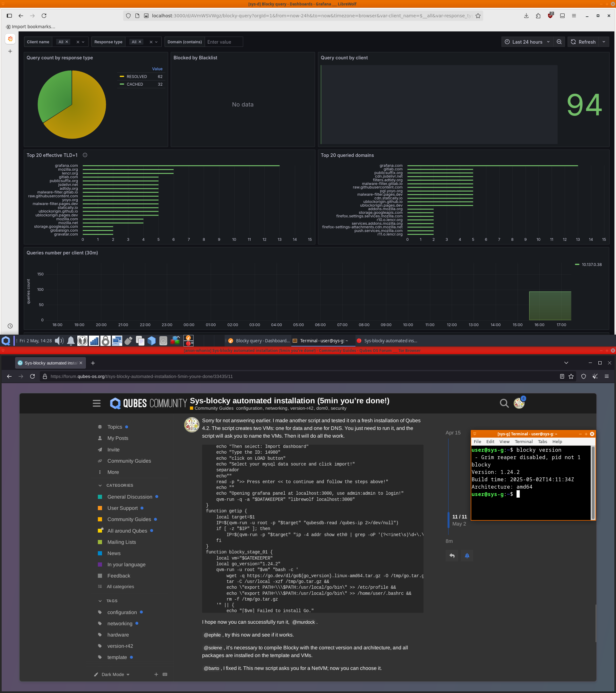Remove the All chip from Response type
616x693 pixels.
click(140, 42)
